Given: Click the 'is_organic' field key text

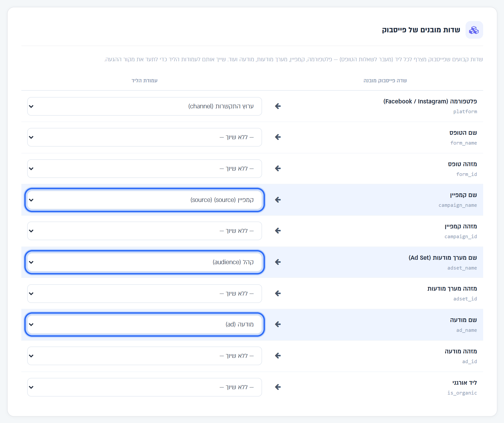Looking at the screenshot, I should (462, 393).
